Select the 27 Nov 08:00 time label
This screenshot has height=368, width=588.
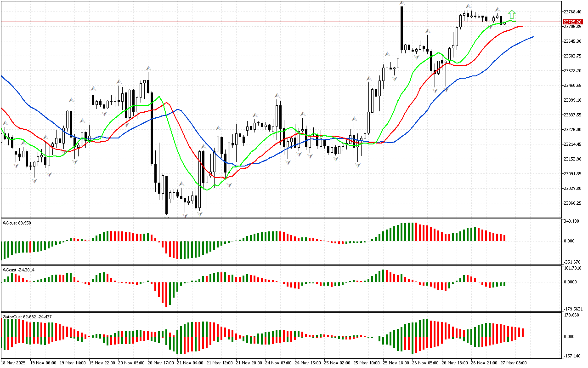(514, 362)
